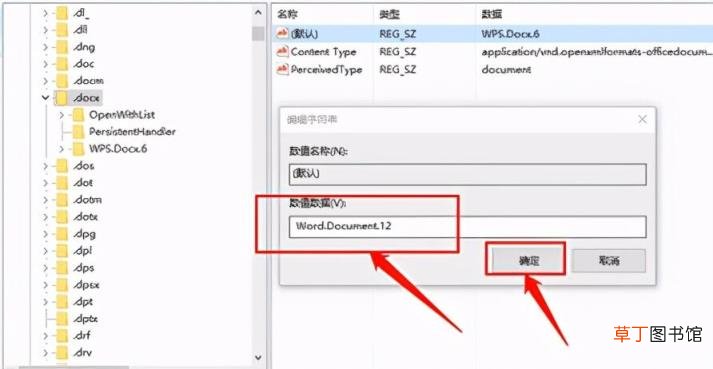Image resolution: width=713 pixels, height=369 pixels.
Task: Select the .dpsx key label
Action: click(86, 285)
